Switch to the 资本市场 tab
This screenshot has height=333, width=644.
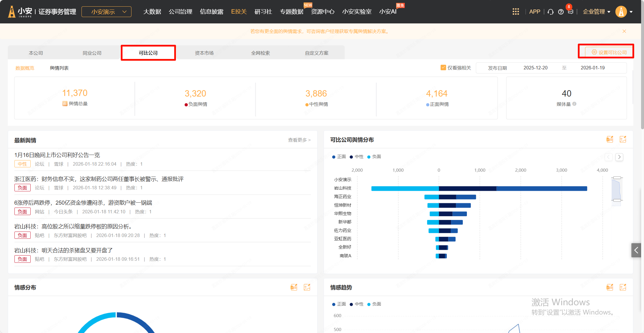tap(204, 53)
